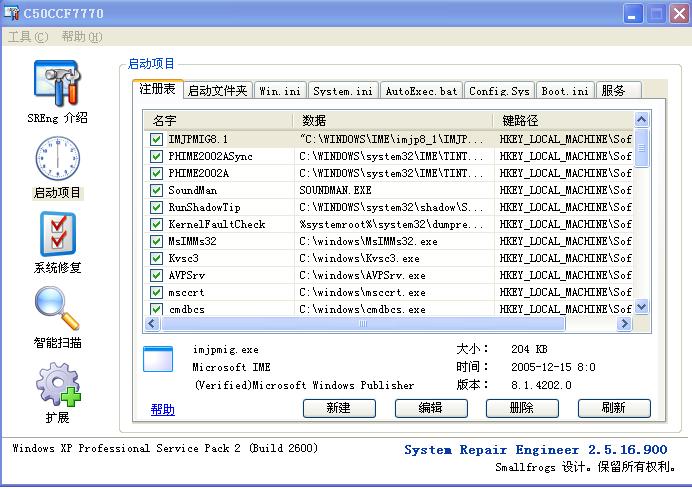Screen dimensions: 692x489
Task: Open 系统修复 checklist icon
Action: [x=57, y=235]
